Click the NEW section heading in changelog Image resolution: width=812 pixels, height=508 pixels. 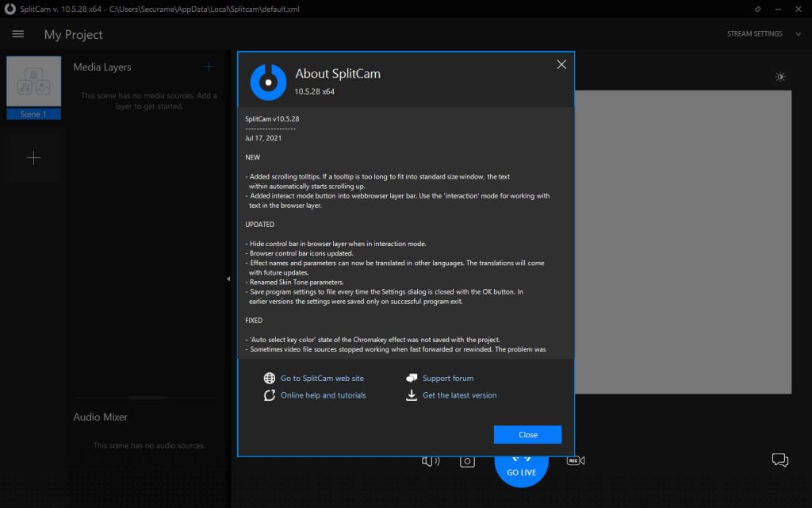[x=253, y=157]
